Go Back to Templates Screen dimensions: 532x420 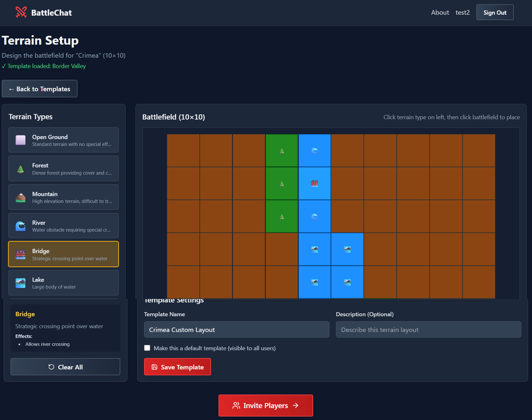39,89
